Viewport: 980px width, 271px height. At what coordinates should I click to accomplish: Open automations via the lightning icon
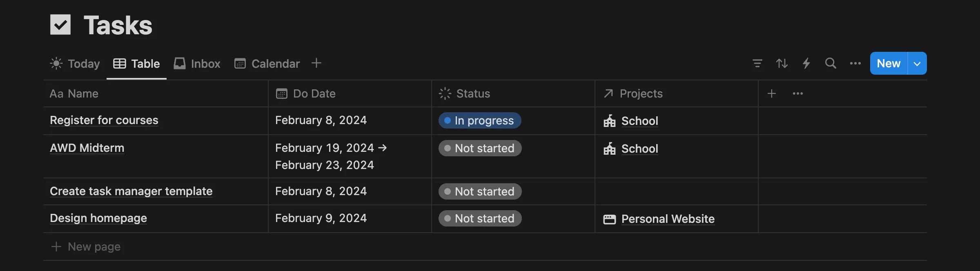point(806,63)
